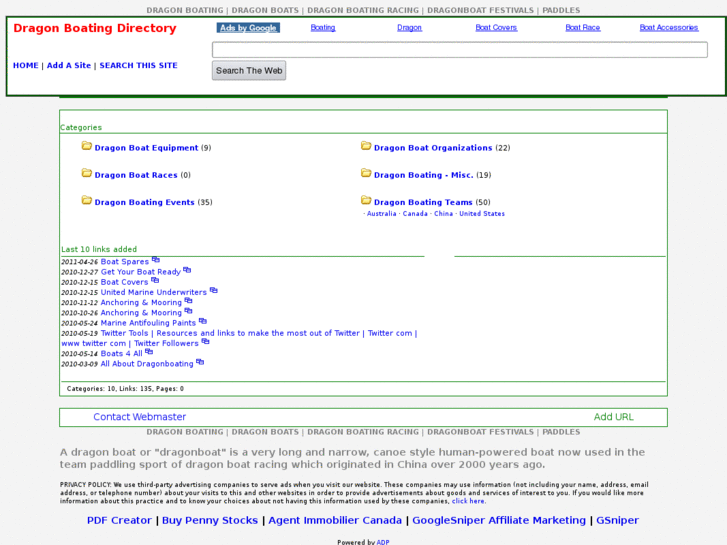Screen dimensions: 727x545
Task: Open Add A Site page
Action: click(x=69, y=65)
